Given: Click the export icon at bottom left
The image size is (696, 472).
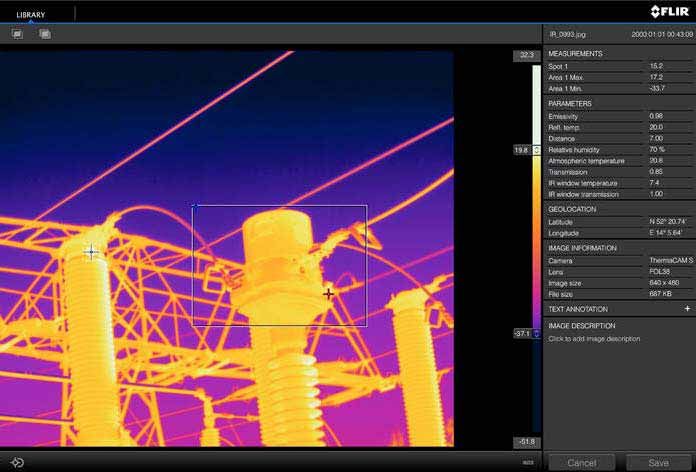Looking at the screenshot, I should (17, 462).
